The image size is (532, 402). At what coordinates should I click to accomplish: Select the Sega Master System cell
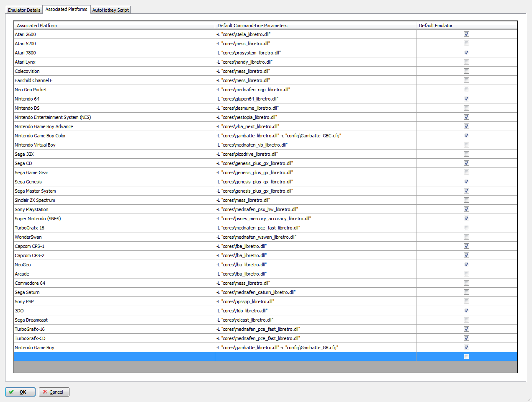[x=114, y=191]
